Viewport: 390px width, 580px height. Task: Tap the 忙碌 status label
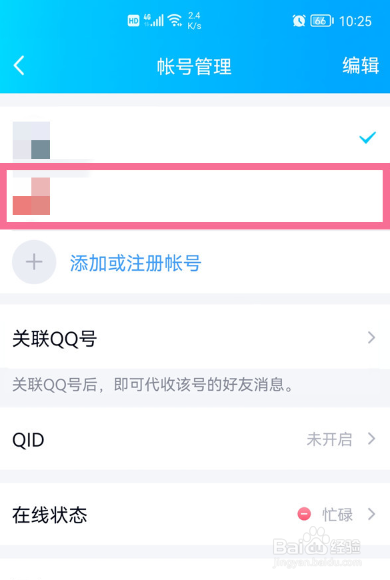(337, 515)
